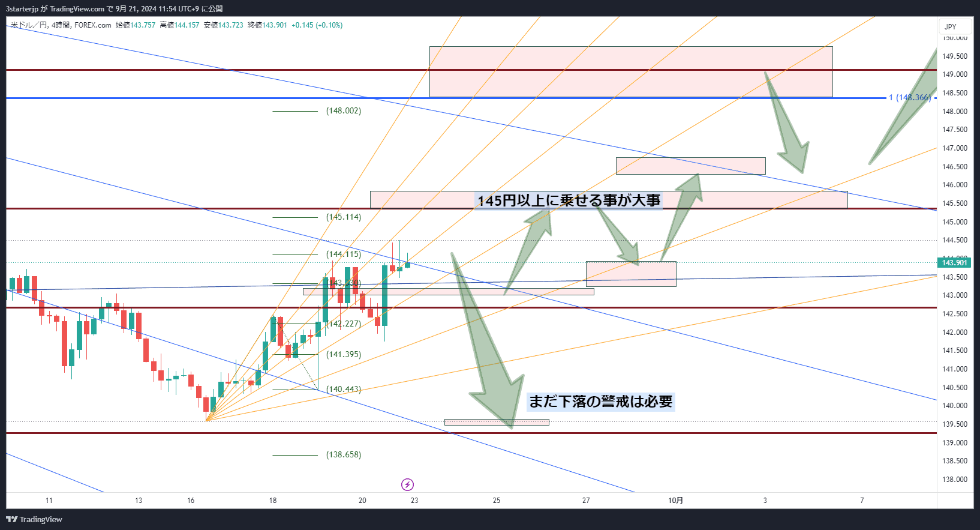Click the Fibonacci label (142.227)
980x530 pixels.
point(344,324)
